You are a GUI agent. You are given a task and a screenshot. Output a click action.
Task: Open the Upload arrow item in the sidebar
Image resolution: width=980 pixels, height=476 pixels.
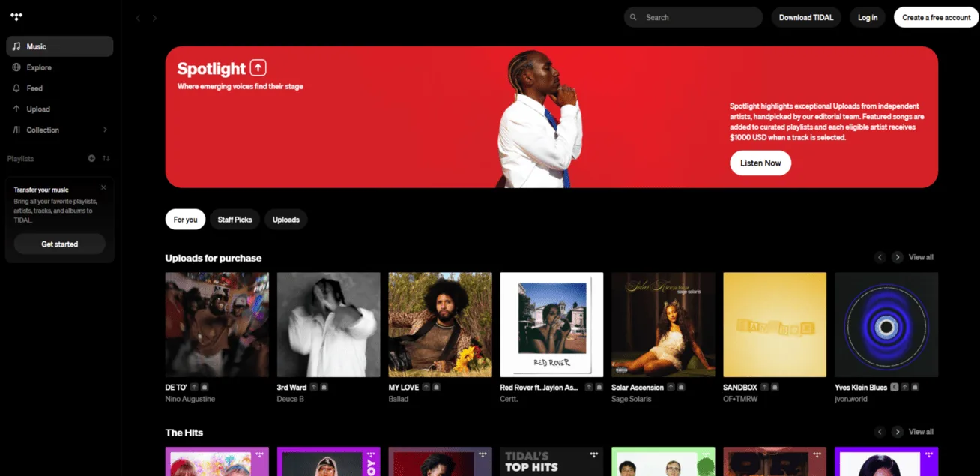60,109
